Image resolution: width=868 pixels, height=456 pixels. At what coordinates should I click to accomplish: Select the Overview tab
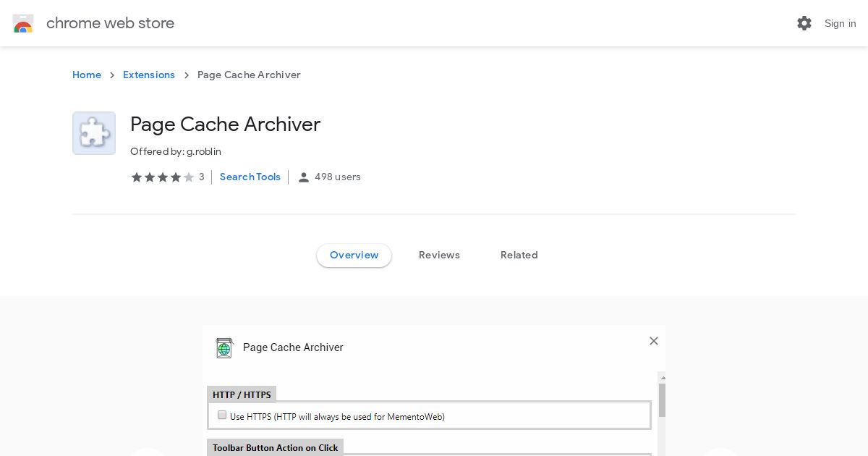354,256
